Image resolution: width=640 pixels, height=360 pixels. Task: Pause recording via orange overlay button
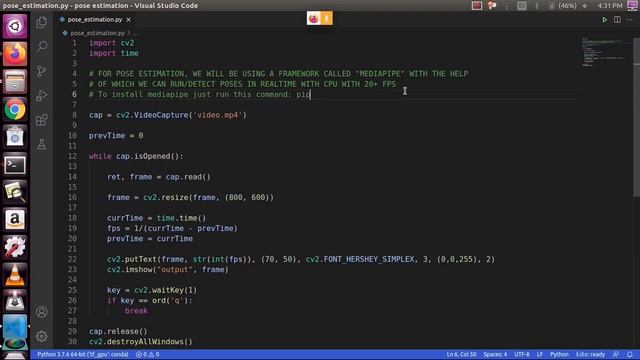coord(327,18)
